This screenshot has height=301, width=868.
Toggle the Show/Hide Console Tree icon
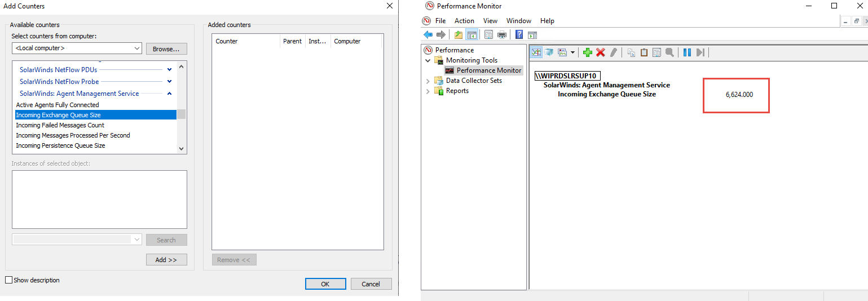pyautogui.click(x=472, y=35)
